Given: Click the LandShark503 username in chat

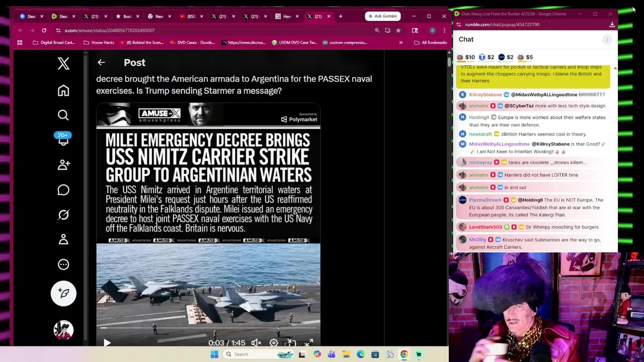Looking at the screenshot, I should 485,227.
